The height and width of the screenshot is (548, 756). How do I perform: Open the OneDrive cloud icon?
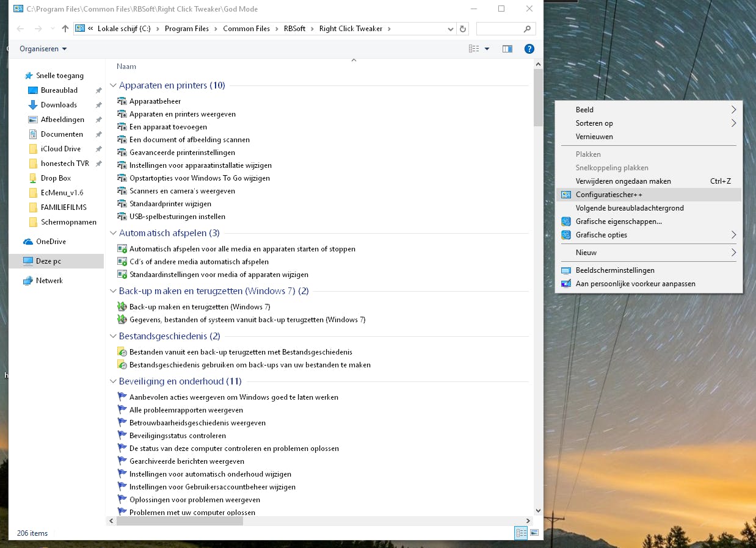coord(28,242)
